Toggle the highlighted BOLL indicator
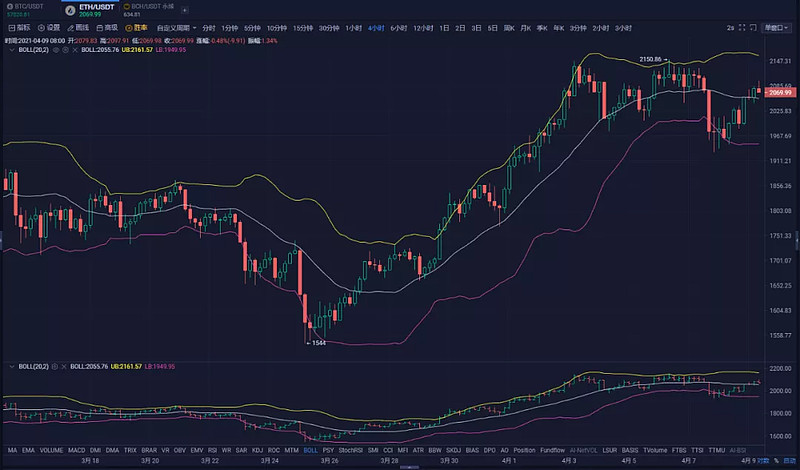Viewport: 800px width, 470px height. coord(310,450)
